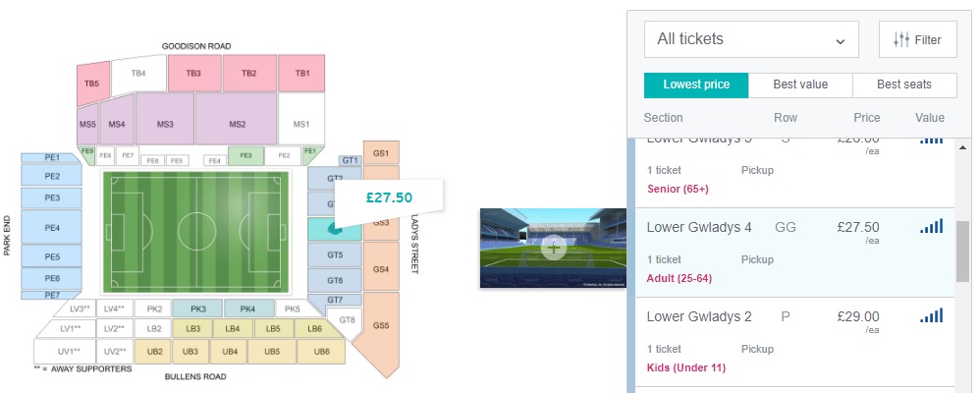Screen dimensions: 980x393
Task: Click yellow UB4 section on stadium map
Action: coord(229,351)
